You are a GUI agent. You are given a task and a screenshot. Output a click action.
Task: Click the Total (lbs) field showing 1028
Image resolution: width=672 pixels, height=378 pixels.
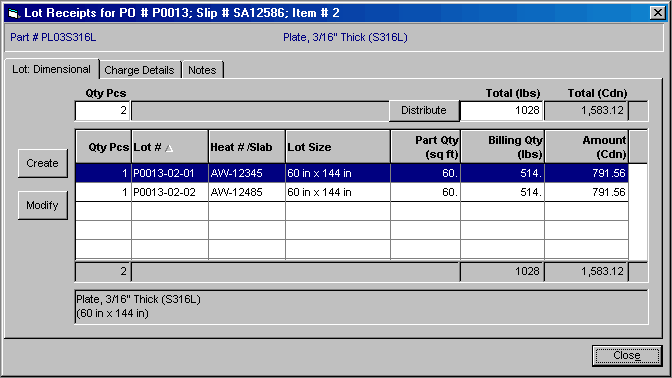pos(501,111)
